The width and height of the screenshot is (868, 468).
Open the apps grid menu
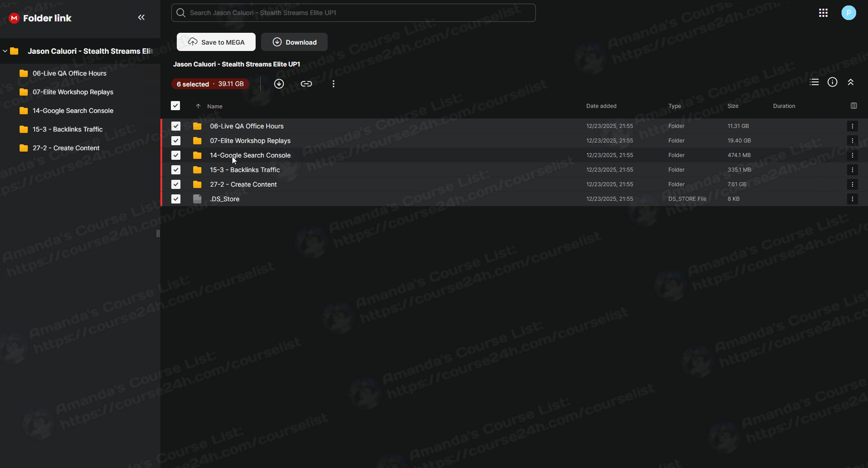click(823, 13)
